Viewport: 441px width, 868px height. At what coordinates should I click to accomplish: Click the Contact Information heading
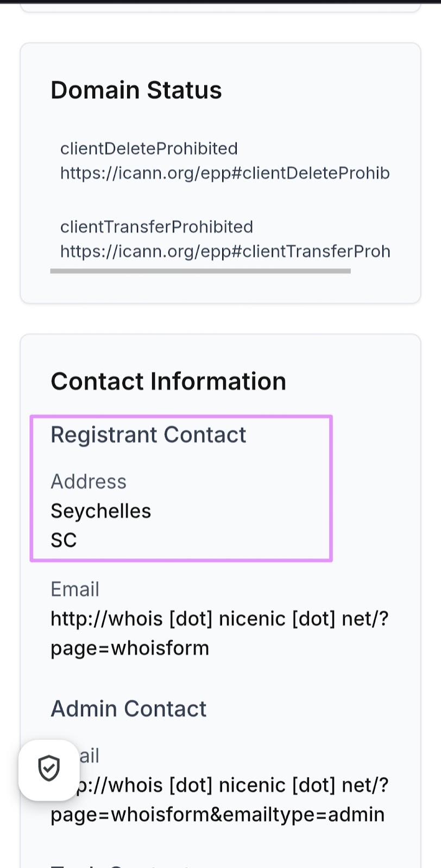pos(168,381)
